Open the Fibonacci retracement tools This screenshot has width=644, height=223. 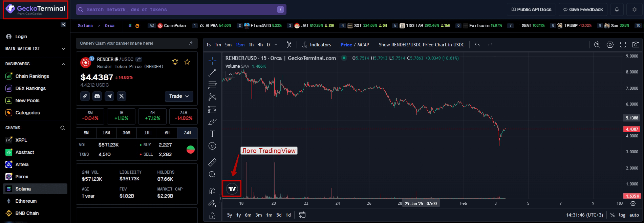(x=212, y=85)
